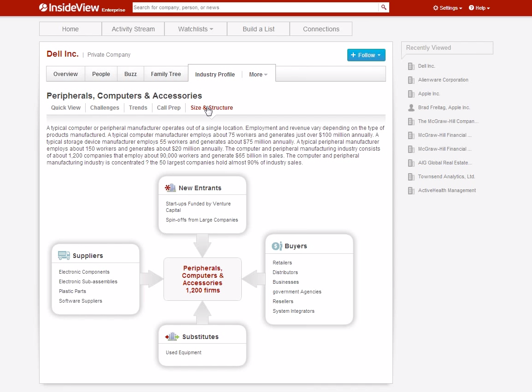
Task: Open Alienware Corporation from Recently Viewed
Action: point(444,80)
